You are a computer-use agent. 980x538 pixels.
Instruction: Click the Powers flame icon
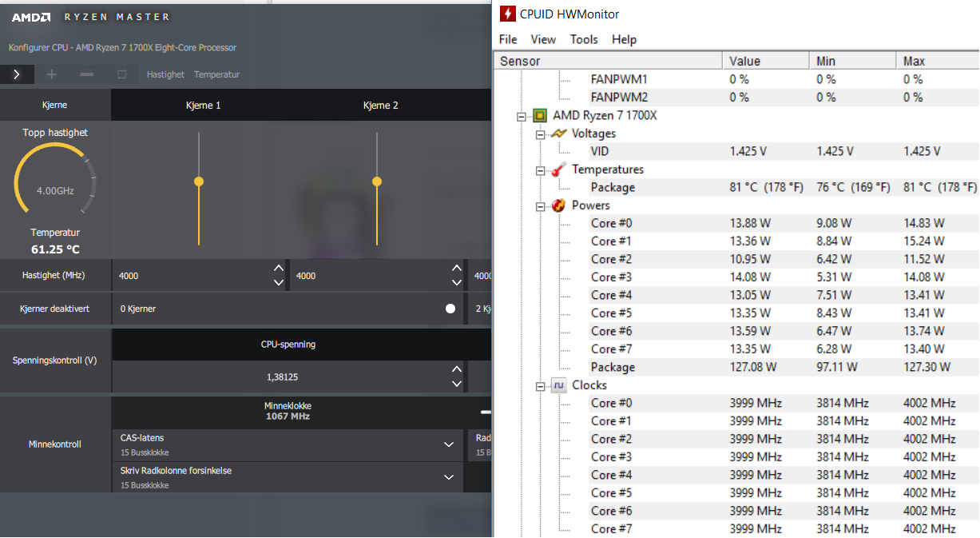558,205
